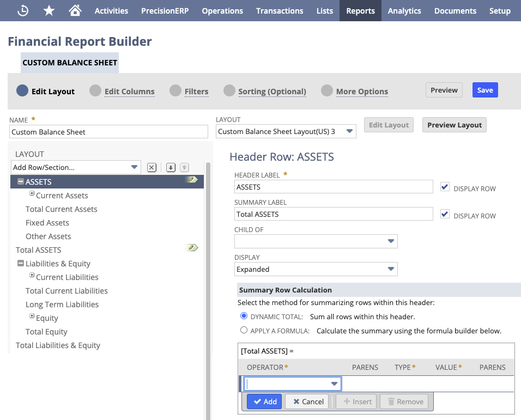This screenshot has width=521, height=420.
Task: Click the blue Save button
Action: tap(485, 90)
